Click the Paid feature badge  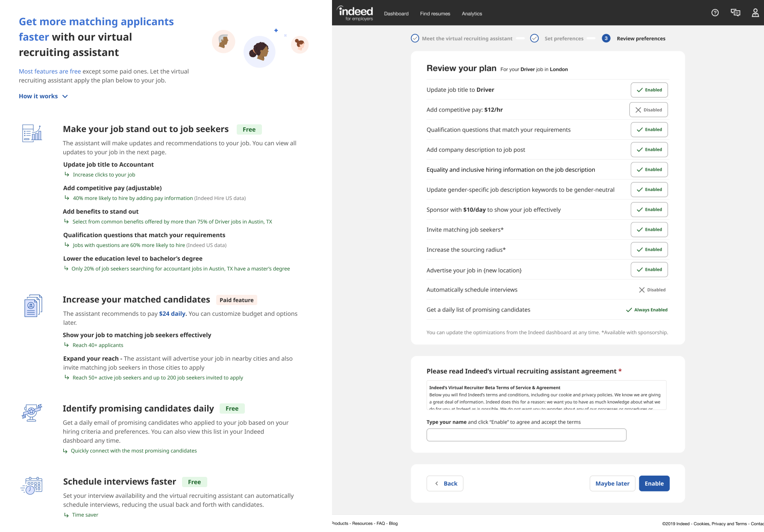tap(236, 300)
